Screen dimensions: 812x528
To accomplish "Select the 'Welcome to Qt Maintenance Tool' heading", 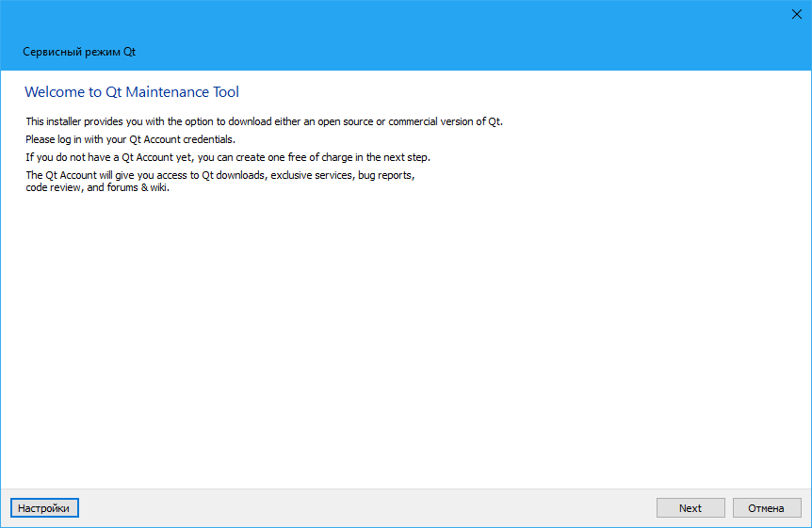I will (x=132, y=92).
